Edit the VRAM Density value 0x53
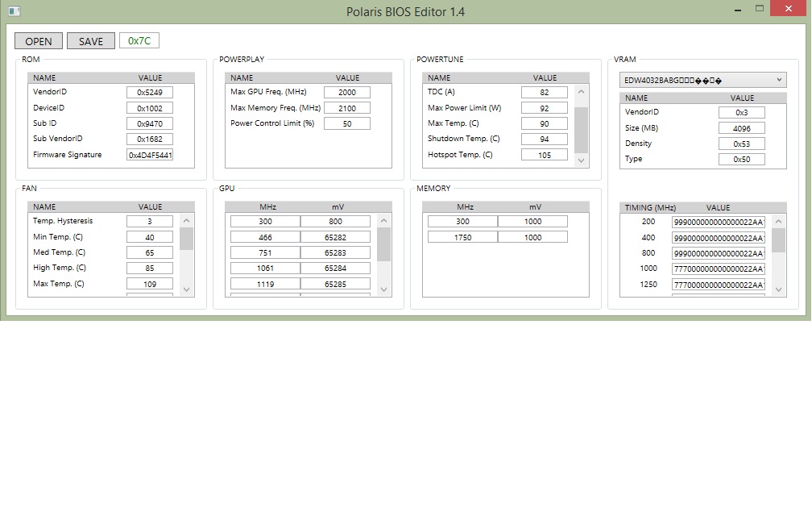This screenshot has width=812, height=508. 742,144
